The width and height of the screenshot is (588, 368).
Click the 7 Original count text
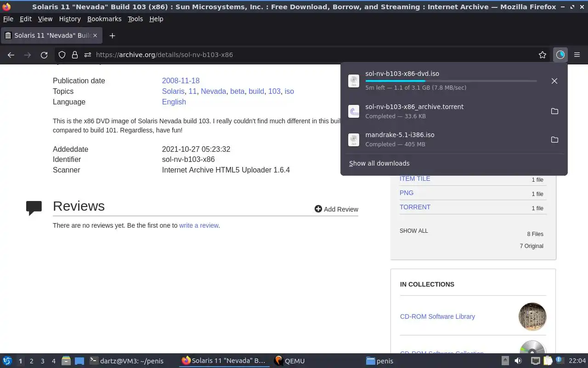[x=531, y=246]
